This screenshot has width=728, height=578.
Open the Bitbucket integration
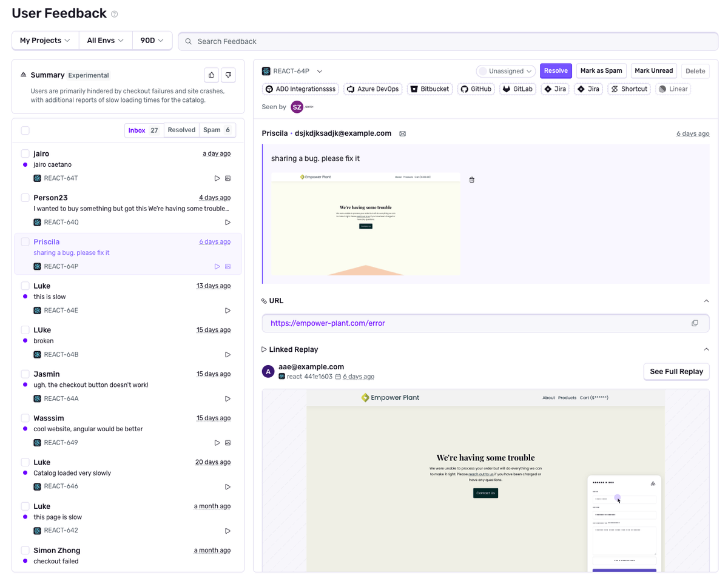430,89
